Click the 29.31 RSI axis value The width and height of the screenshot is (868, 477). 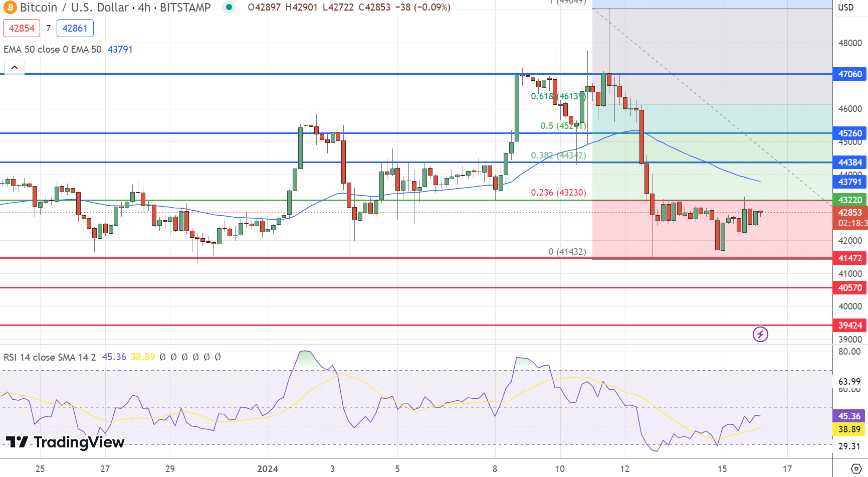coord(849,446)
